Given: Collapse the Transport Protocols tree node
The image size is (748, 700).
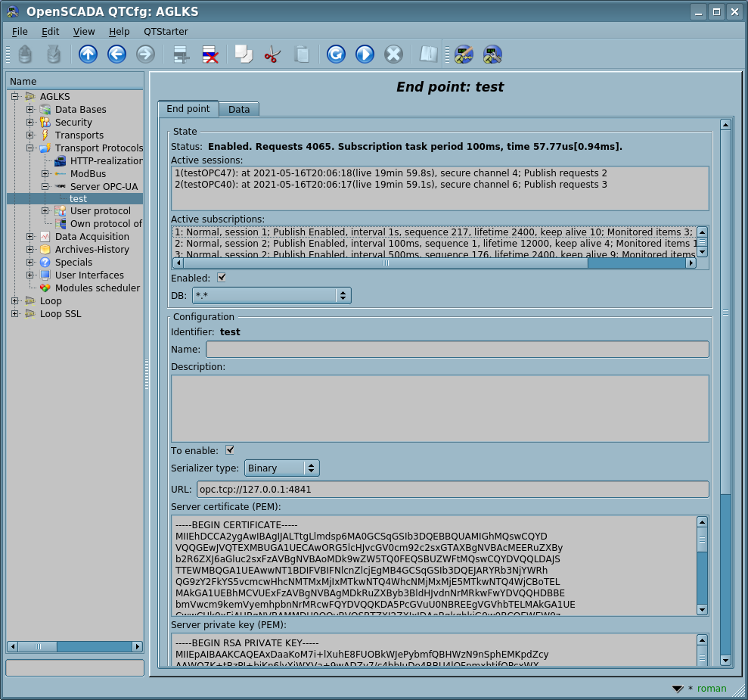Looking at the screenshot, I should (30, 148).
